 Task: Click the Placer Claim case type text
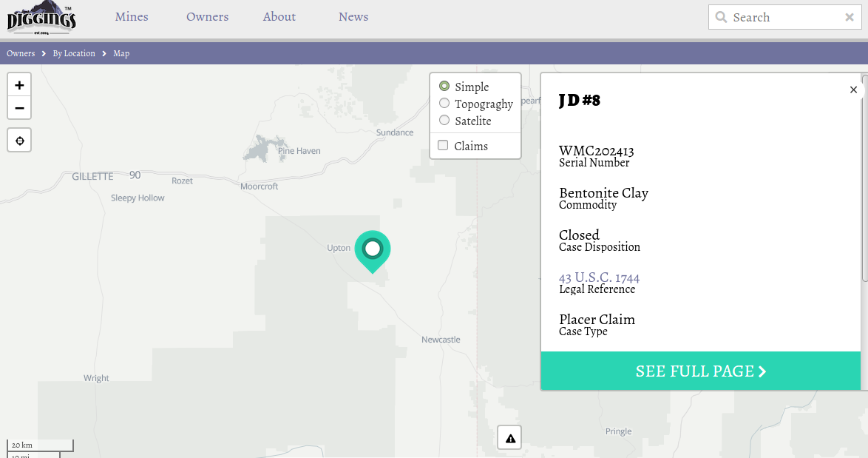(x=597, y=320)
